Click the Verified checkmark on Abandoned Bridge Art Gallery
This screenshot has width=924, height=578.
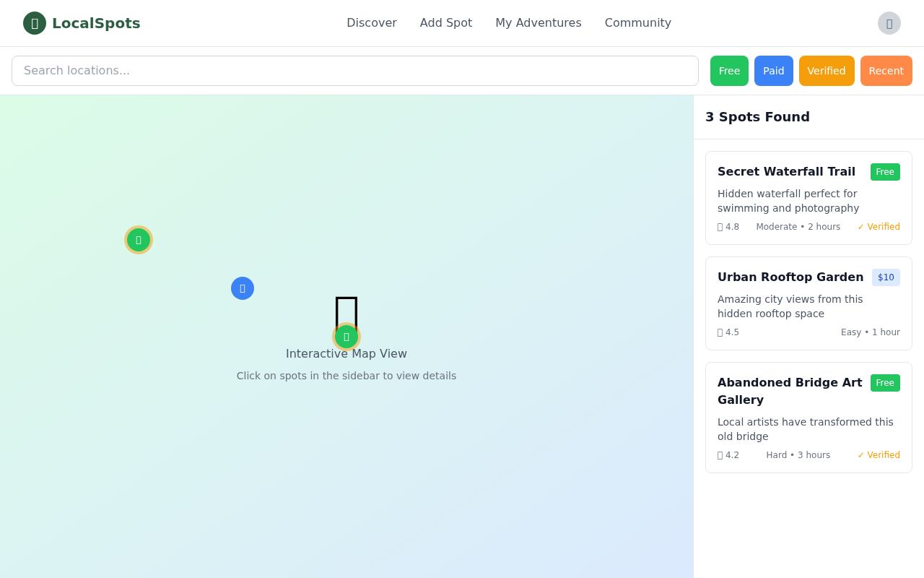pyautogui.click(x=879, y=454)
